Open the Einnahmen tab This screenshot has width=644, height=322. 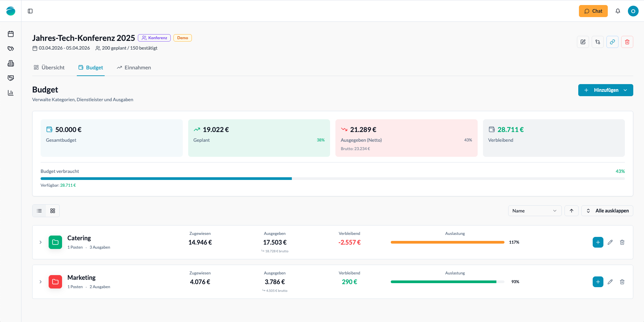coord(134,68)
